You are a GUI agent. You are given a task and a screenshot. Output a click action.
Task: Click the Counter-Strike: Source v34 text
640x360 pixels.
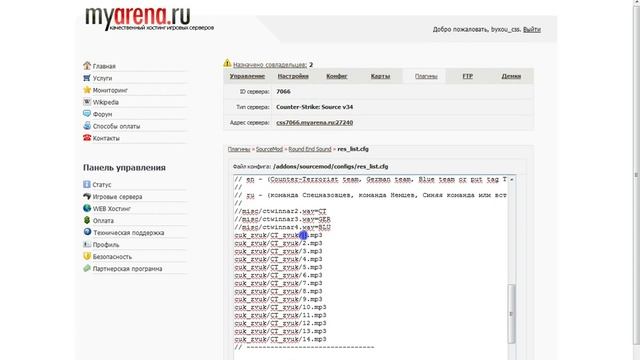[x=315, y=107]
